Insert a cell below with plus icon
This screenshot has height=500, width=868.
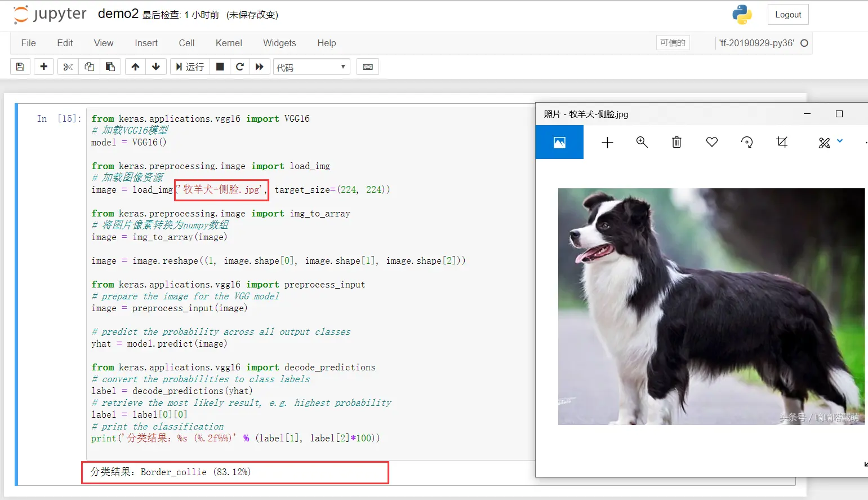(x=43, y=67)
